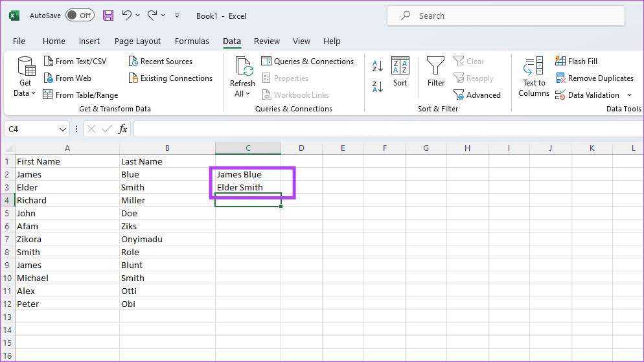Select the 'Last Name' header cell
This screenshot has width=644, height=362.
point(167,161)
